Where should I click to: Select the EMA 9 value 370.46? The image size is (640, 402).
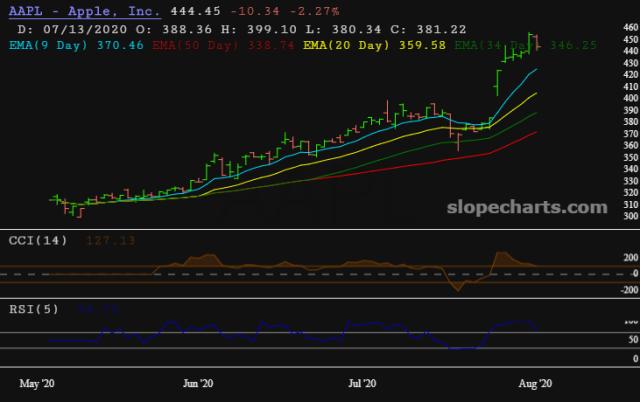point(120,45)
